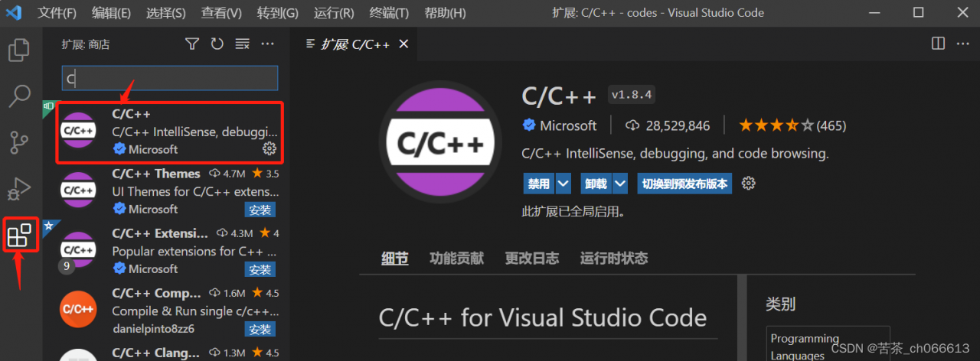Click the 卸载 button
Screen dimensions: 980x361
pyautogui.click(x=596, y=184)
